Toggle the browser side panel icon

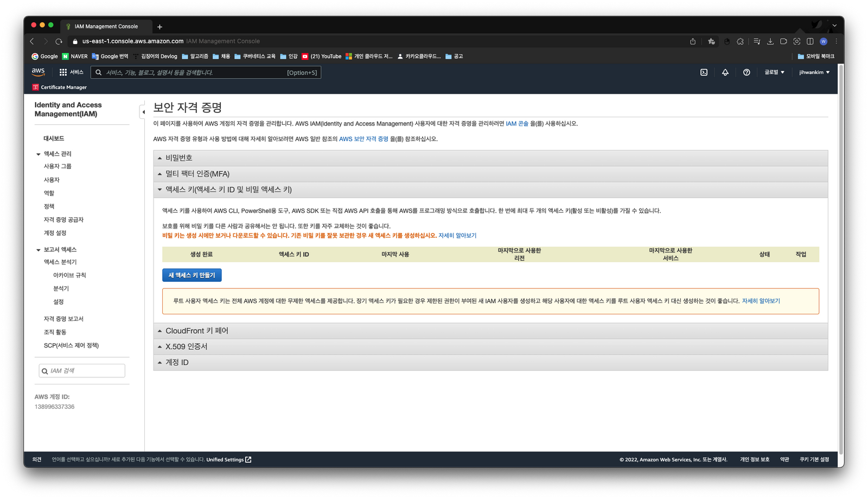(810, 41)
